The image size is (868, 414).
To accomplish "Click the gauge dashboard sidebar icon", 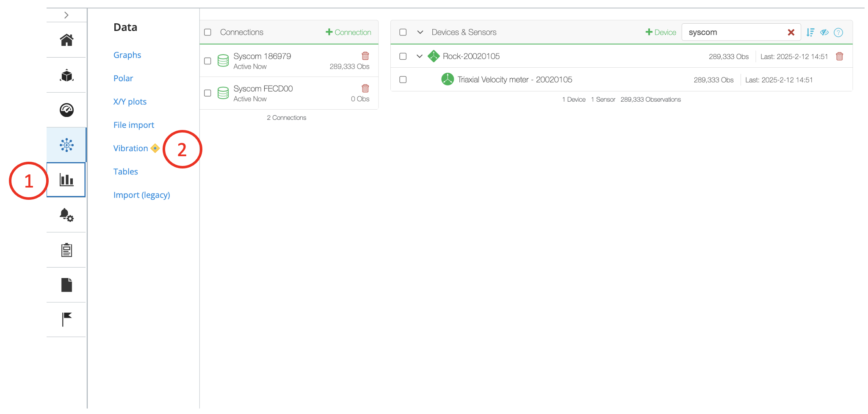I will tap(66, 110).
